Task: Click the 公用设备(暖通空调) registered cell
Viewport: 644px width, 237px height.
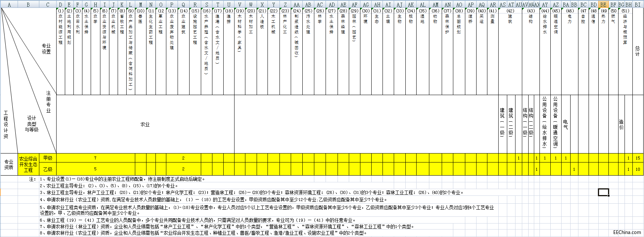Action: (x=556, y=124)
